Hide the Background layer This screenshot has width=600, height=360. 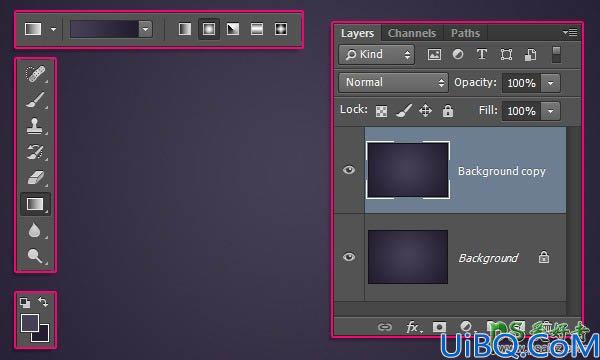coord(349,257)
